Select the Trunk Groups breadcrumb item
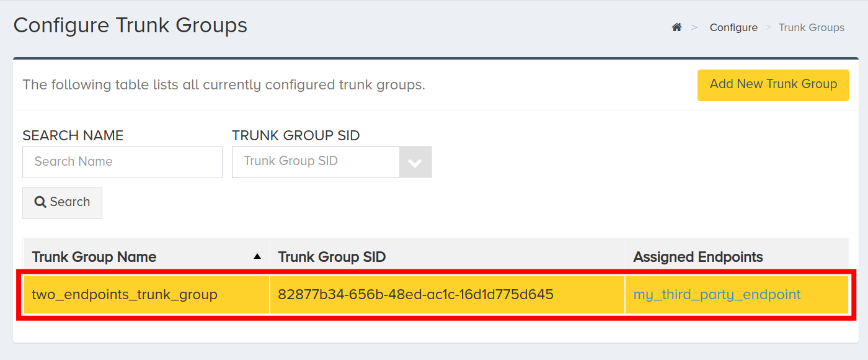Viewport: 868px width, 360px height. [x=811, y=27]
